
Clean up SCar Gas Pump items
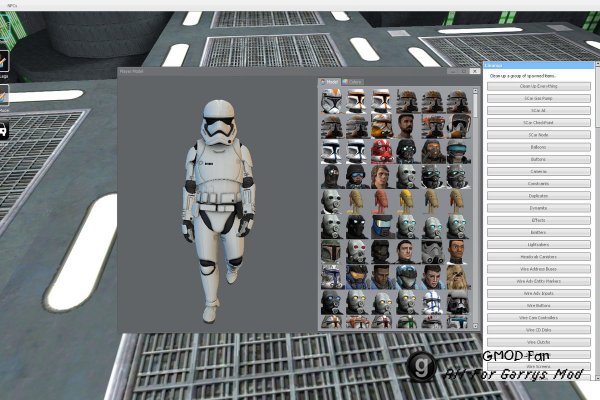[538, 98]
